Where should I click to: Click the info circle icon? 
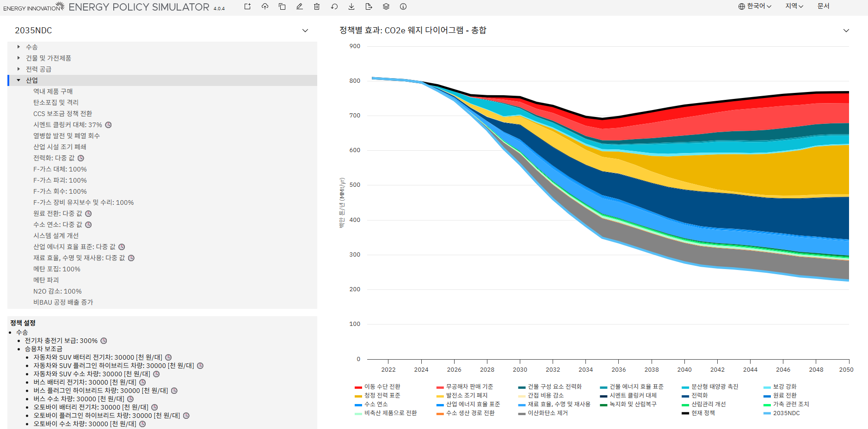click(403, 6)
